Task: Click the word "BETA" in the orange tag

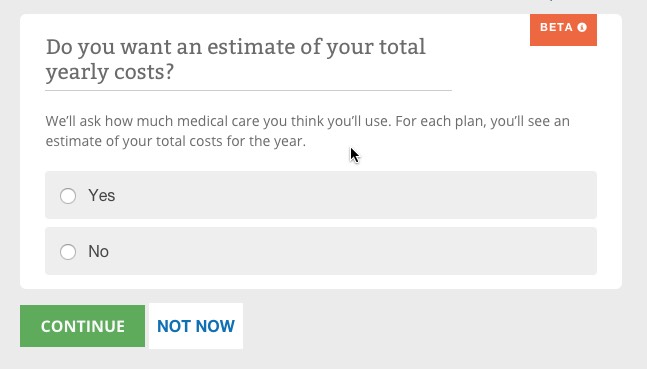Action: pos(556,27)
